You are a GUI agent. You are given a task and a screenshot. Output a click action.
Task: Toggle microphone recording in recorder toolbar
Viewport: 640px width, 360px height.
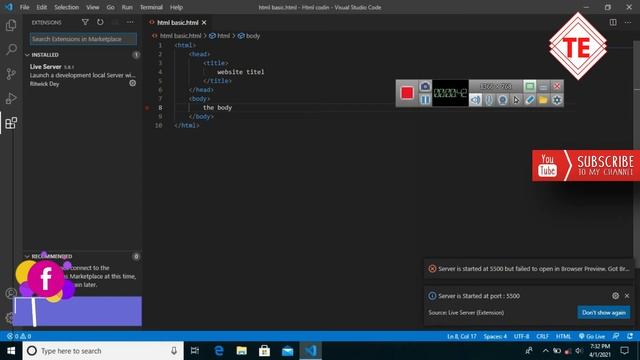coord(489,100)
